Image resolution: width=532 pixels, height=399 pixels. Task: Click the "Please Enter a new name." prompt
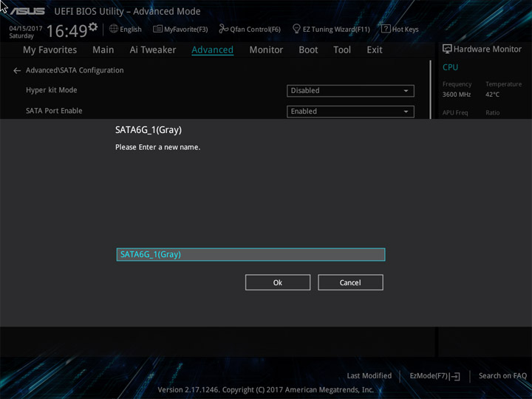158,147
